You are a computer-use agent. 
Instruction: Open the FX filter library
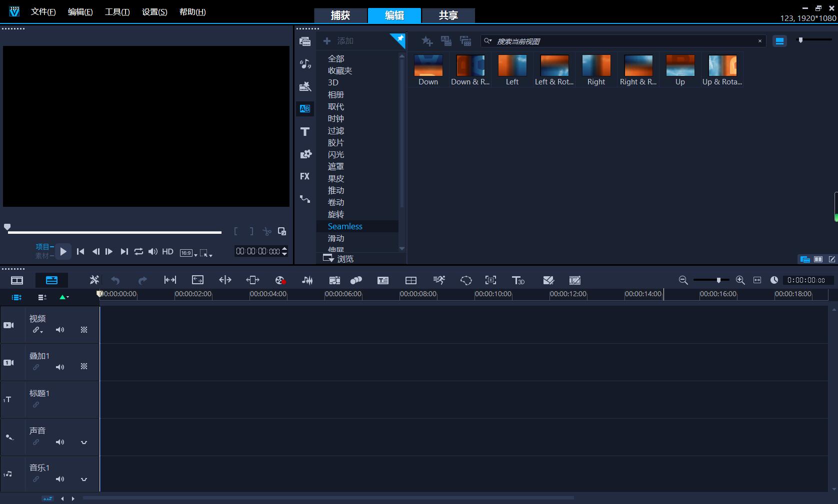coord(305,176)
